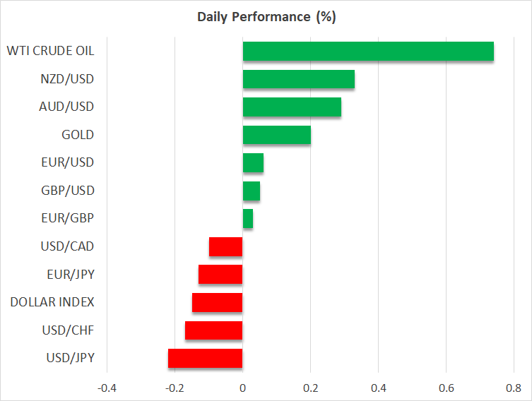The width and height of the screenshot is (532, 401).
Task: Click the 0 value on horizontal axis
Action: click(242, 388)
